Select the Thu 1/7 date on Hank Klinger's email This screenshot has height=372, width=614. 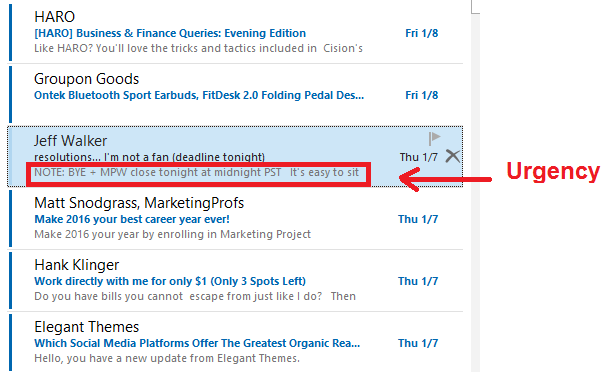(418, 282)
